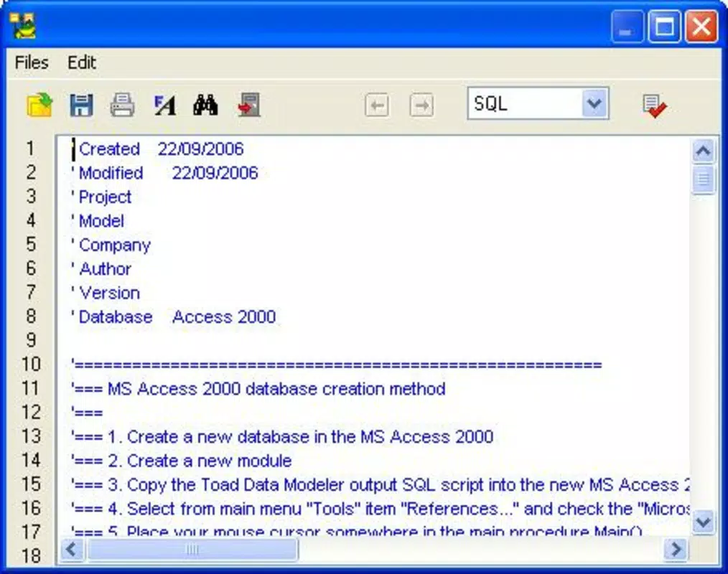
Task: Click "2. Create a new module" line
Action: [x=182, y=461]
